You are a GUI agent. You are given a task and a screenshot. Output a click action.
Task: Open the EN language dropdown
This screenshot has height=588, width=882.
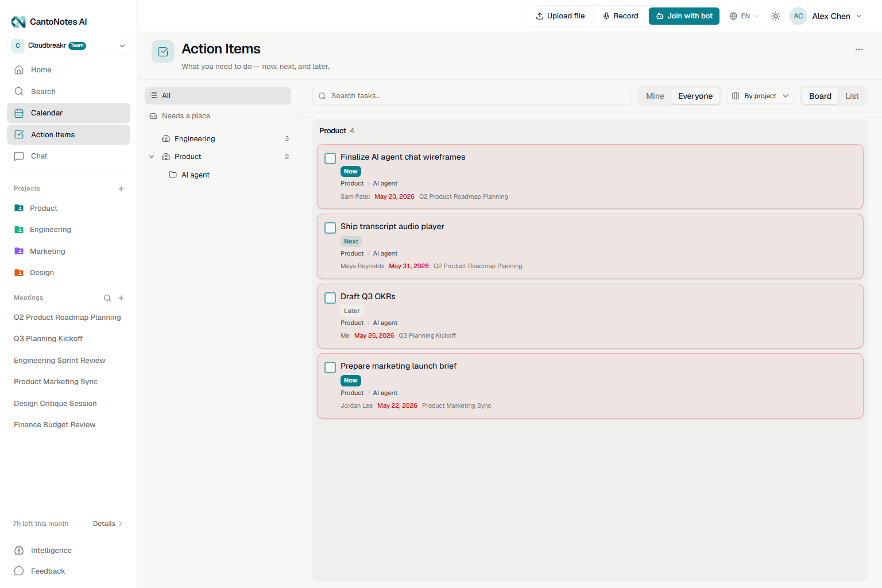(745, 16)
